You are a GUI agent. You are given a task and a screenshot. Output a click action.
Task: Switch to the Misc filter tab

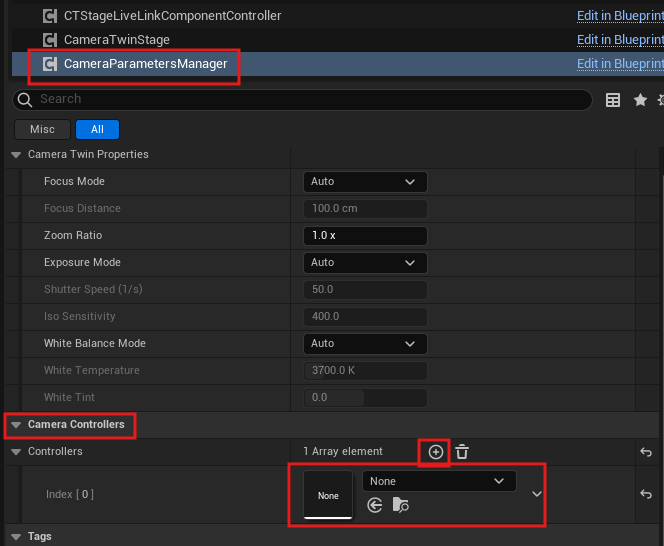[x=42, y=130]
